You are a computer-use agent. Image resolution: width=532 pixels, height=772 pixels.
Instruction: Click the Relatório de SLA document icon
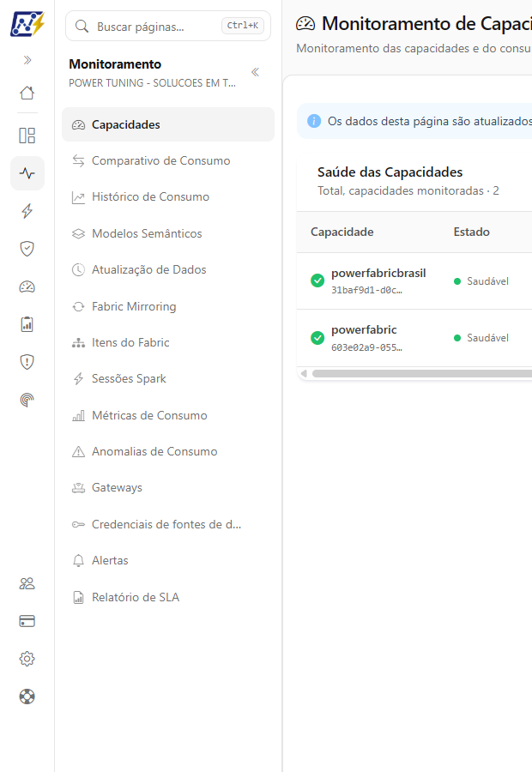[78, 597]
